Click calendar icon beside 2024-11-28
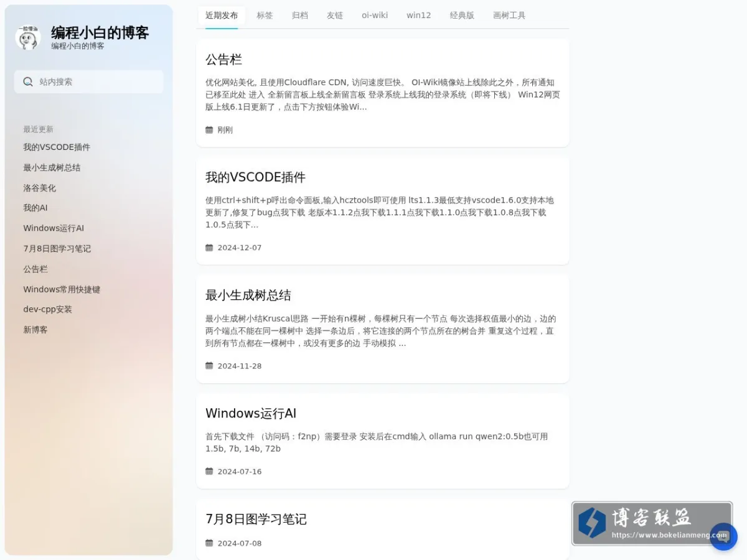 209,366
